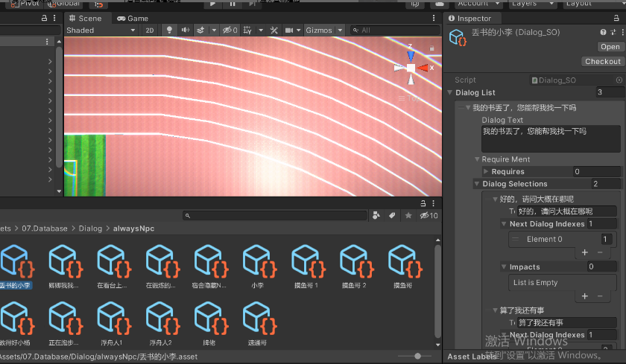Click the search by label tag icon
626x364 pixels.
[392, 216]
